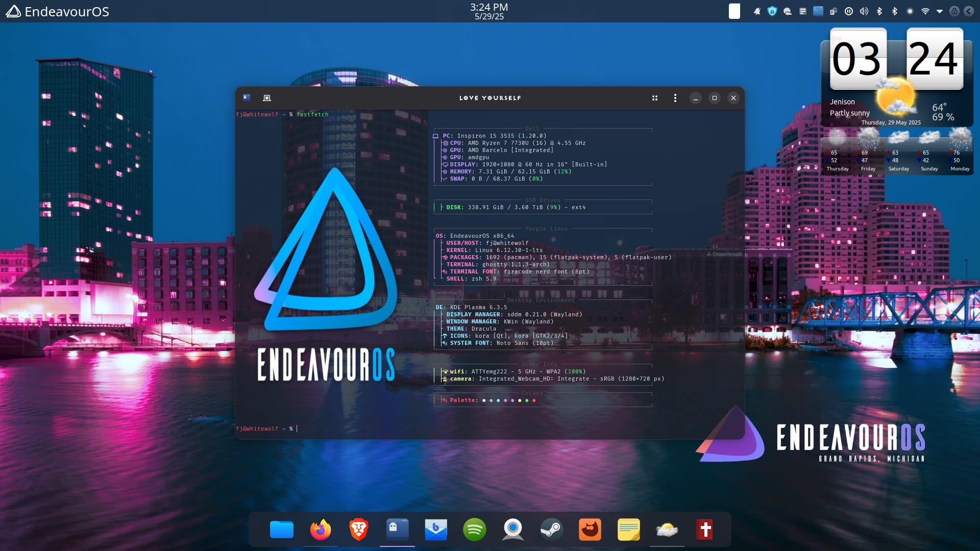Click the blue terminal icon in the system tray
The width and height of the screenshot is (980, 551).
pos(818,11)
